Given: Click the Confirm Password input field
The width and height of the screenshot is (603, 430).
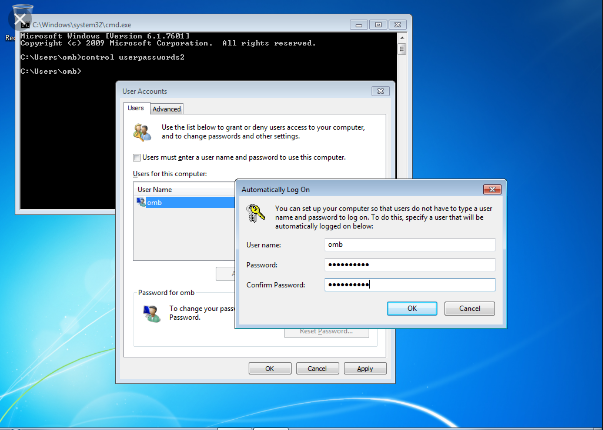Looking at the screenshot, I should pos(410,285).
